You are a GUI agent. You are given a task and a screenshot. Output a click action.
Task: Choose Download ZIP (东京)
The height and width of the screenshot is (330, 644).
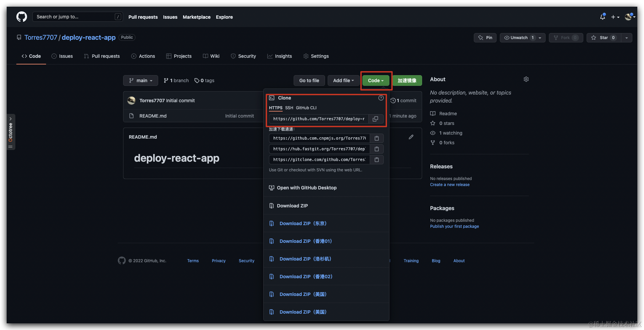(x=326, y=223)
